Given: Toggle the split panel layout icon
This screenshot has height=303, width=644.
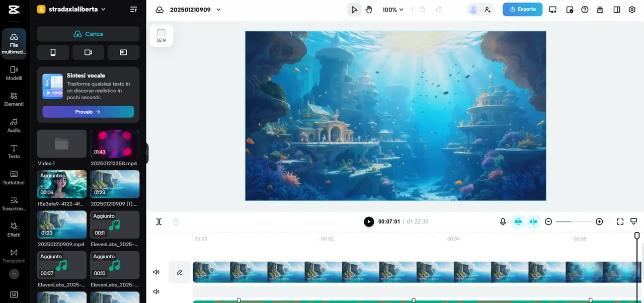Looking at the screenshot, I should pos(617,10).
